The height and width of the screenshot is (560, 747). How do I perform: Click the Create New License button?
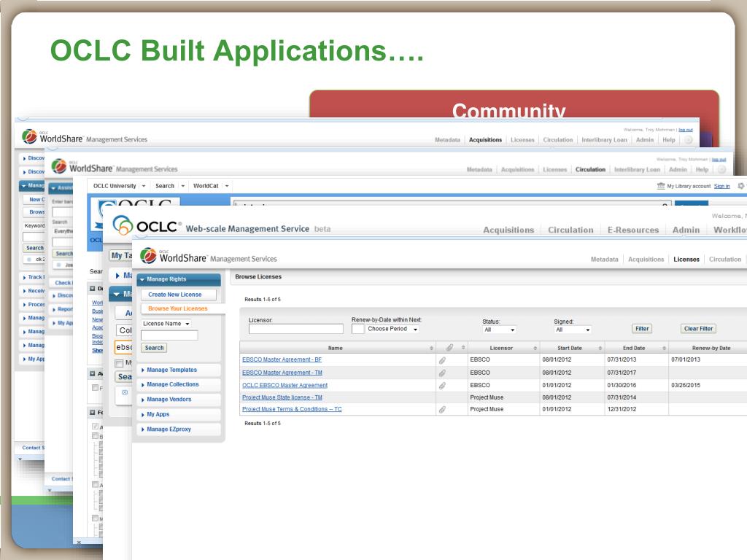pos(179,295)
